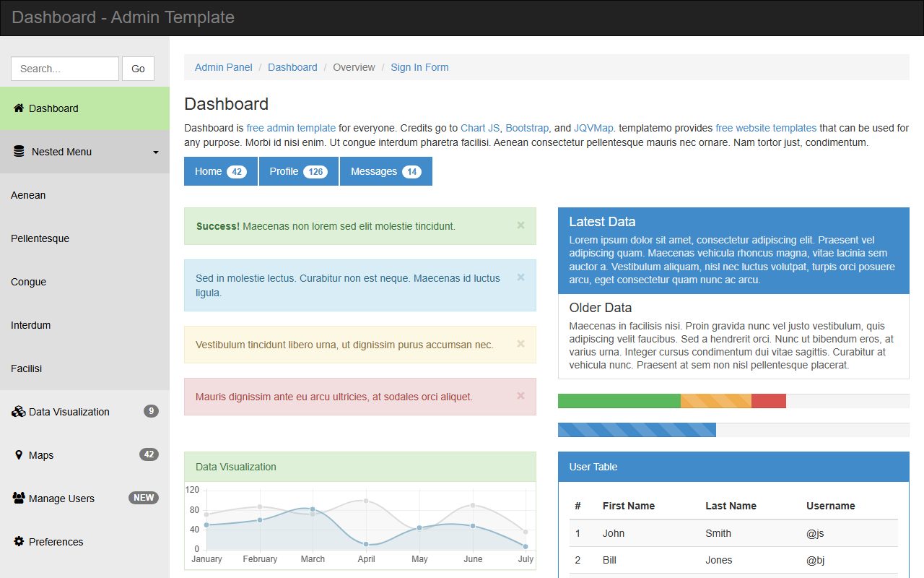Click the orange striped progress segment
924x578 pixels.
pos(716,401)
